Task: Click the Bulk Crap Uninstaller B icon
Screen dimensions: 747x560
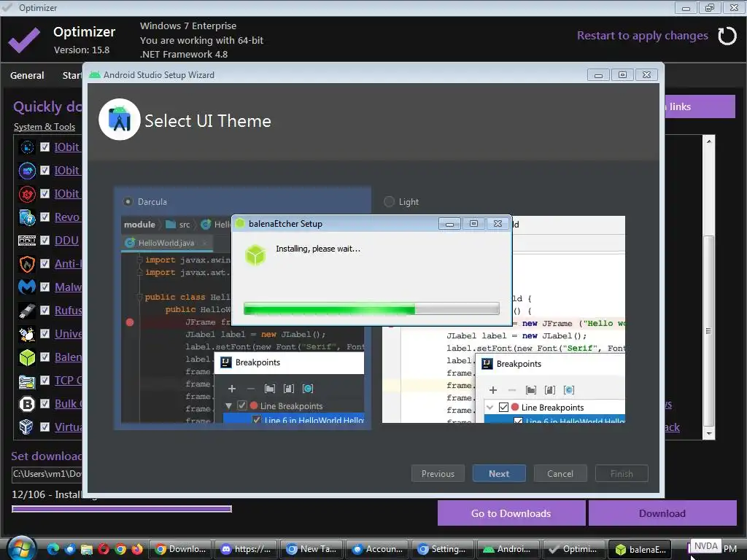Action: coord(27,404)
